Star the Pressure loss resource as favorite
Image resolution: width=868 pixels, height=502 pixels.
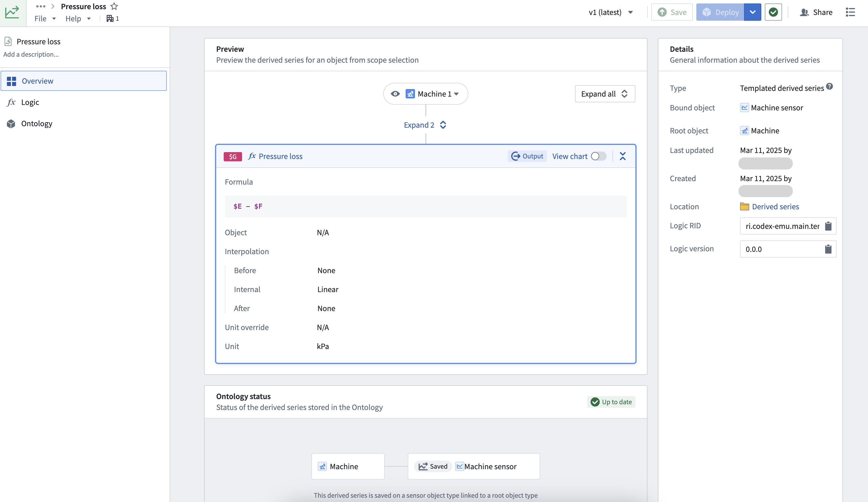tap(114, 6)
